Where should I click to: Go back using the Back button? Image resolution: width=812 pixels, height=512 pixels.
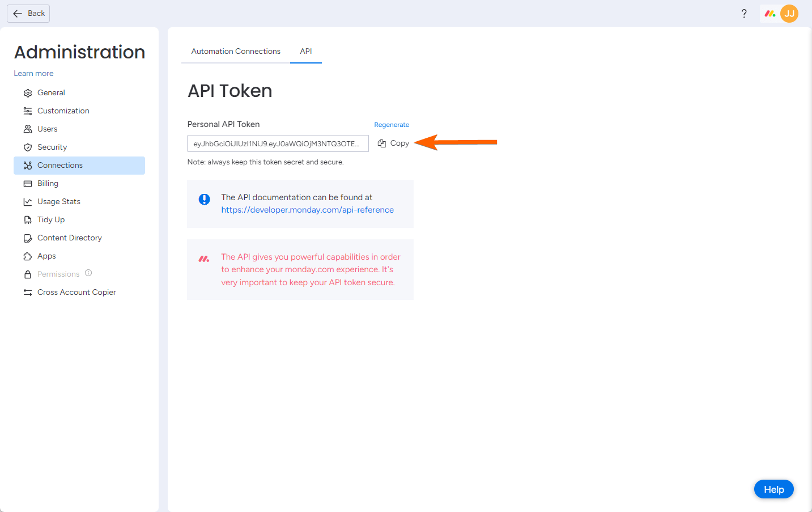(x=28, y=14)
